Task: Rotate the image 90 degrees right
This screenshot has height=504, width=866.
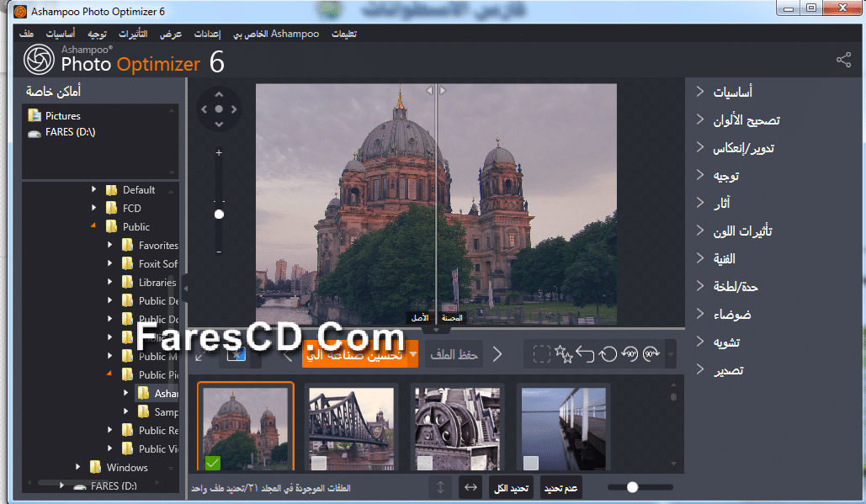Action: 651,354
